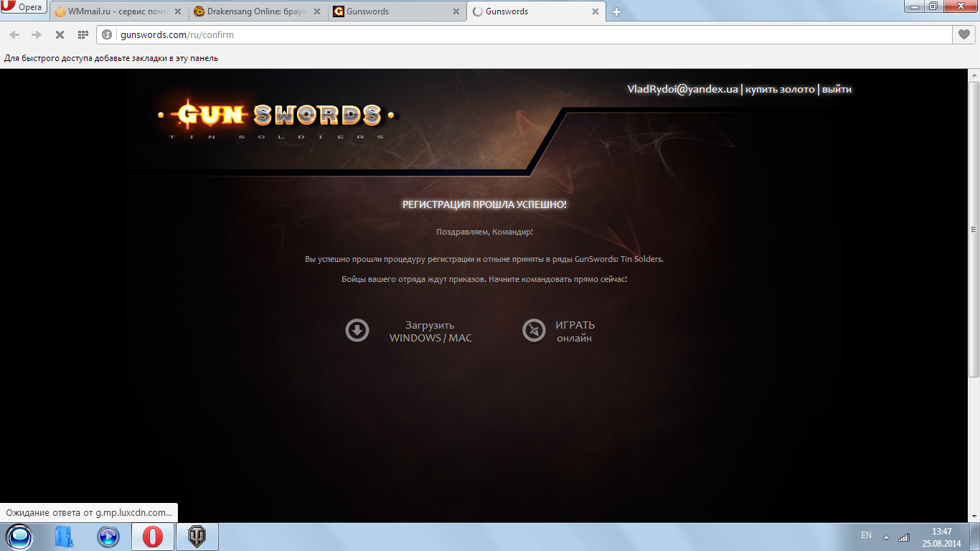Click the status 'Ожидание ответа от g.mp.luxcdn.com'
Image resolution: width=980 pixels, height=551 pixels.
click(89, 513)
